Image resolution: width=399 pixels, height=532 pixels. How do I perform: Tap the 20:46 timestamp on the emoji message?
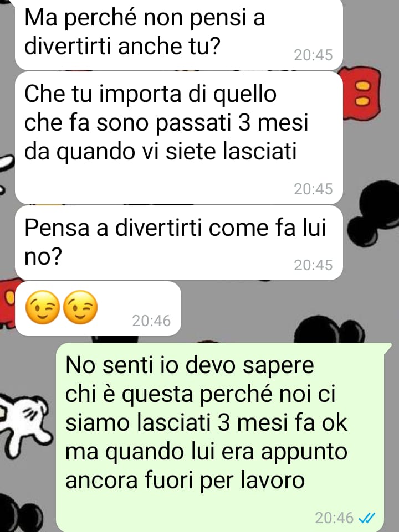pos(151,321)
